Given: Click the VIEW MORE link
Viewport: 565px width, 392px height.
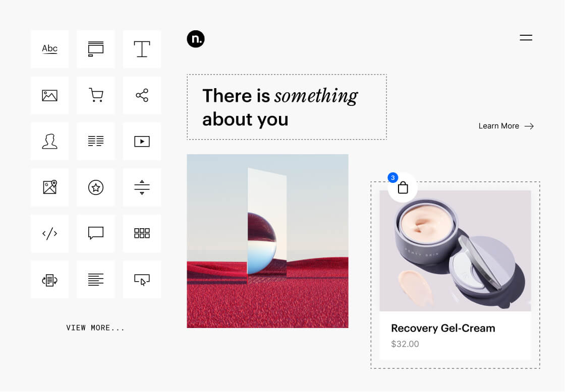Looking at the screenshot, I should click(96, 328).
